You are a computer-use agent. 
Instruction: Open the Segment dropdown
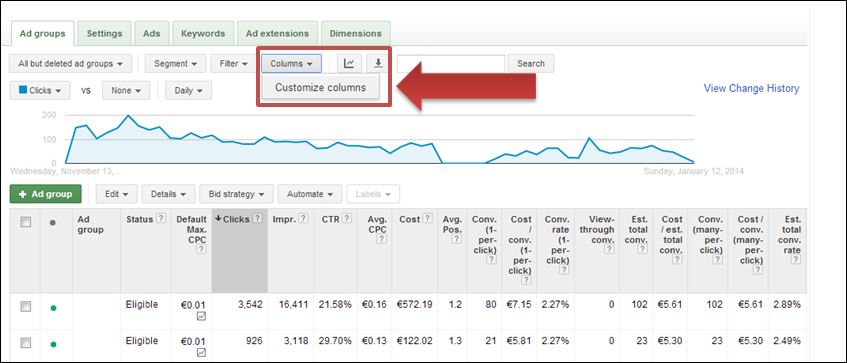[x=175, y=63]
